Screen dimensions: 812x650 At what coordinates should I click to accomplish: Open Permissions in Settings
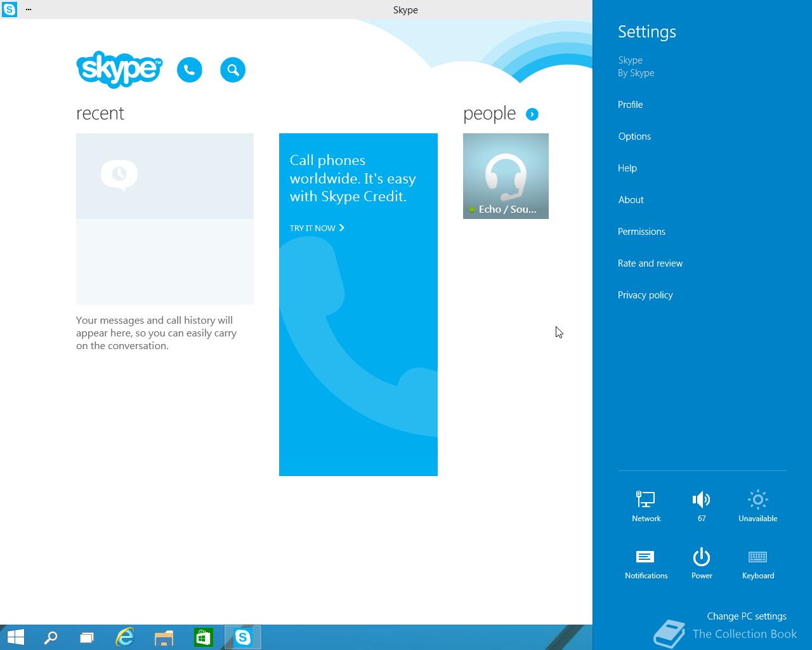tap(641, 232)
